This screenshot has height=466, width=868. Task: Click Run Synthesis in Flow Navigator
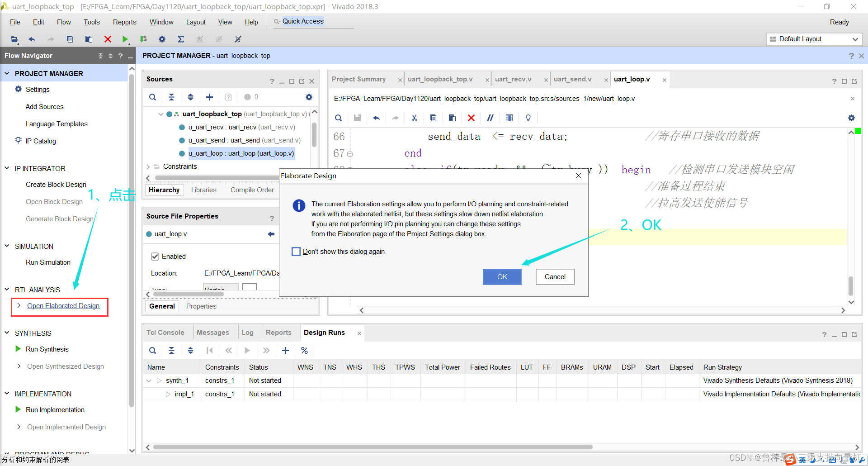(47, 349)
